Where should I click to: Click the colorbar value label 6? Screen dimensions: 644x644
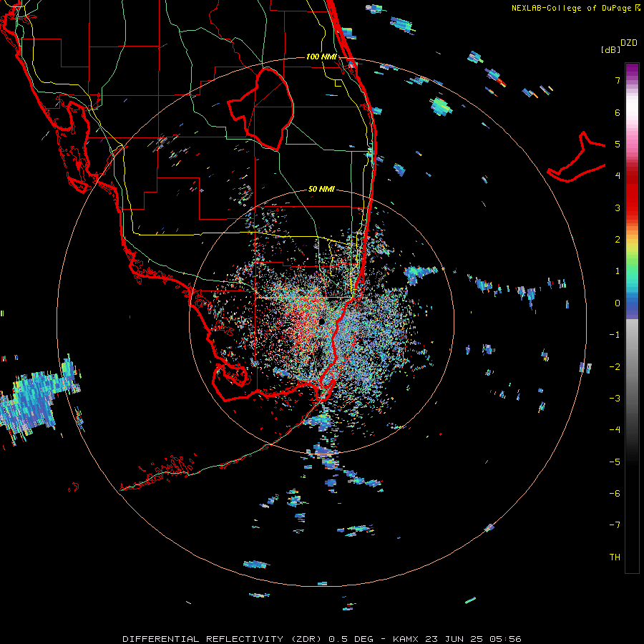618,112
